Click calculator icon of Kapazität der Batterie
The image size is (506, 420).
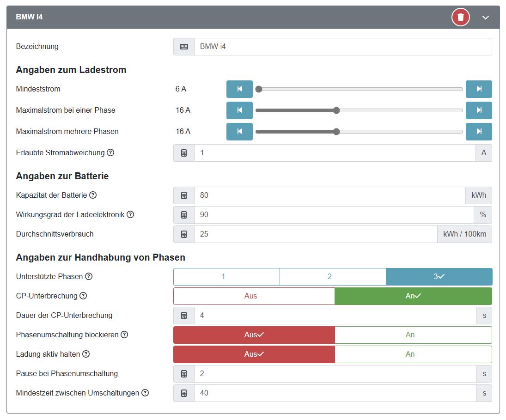tap(184, 195)
